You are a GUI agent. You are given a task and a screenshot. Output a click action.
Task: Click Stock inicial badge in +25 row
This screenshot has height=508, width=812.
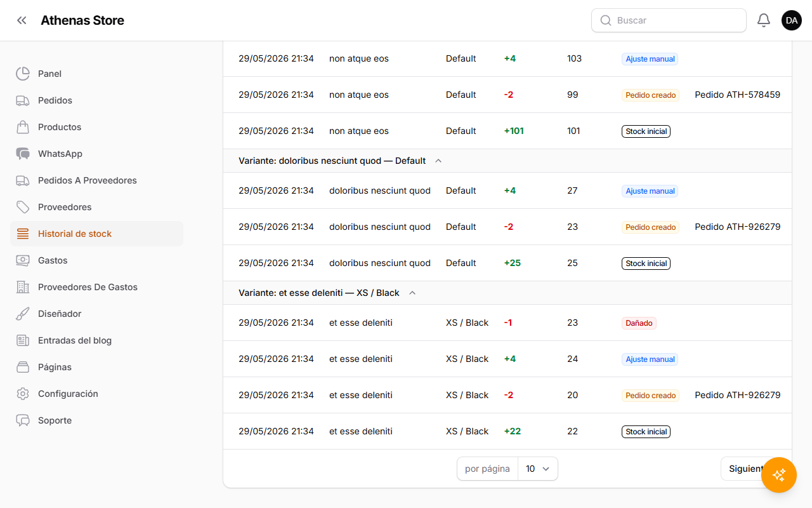[646, 264]
